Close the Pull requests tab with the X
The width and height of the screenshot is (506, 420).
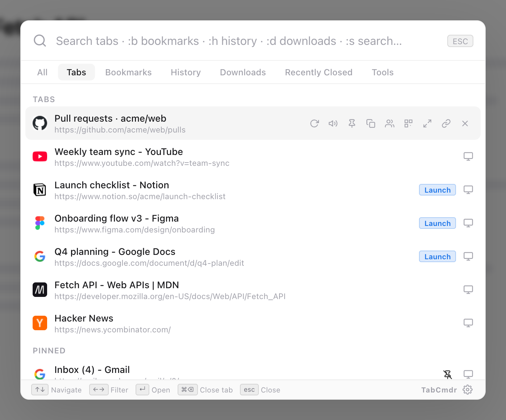[x=465, y=123]
